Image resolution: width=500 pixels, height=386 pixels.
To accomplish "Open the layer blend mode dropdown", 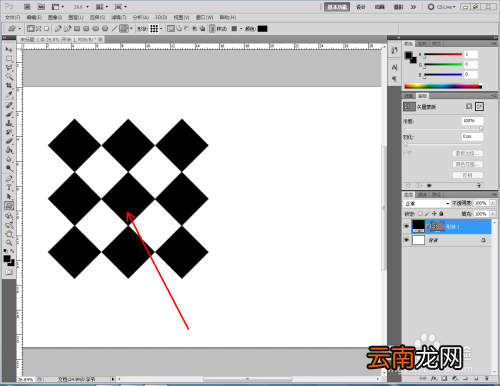I will [427, 203].
